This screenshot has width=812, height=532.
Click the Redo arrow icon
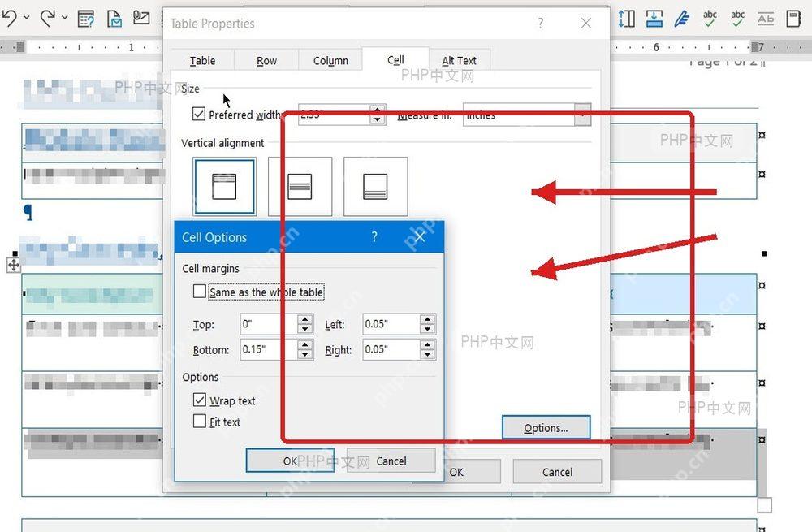pyautogui.click(x=48, y=19)
